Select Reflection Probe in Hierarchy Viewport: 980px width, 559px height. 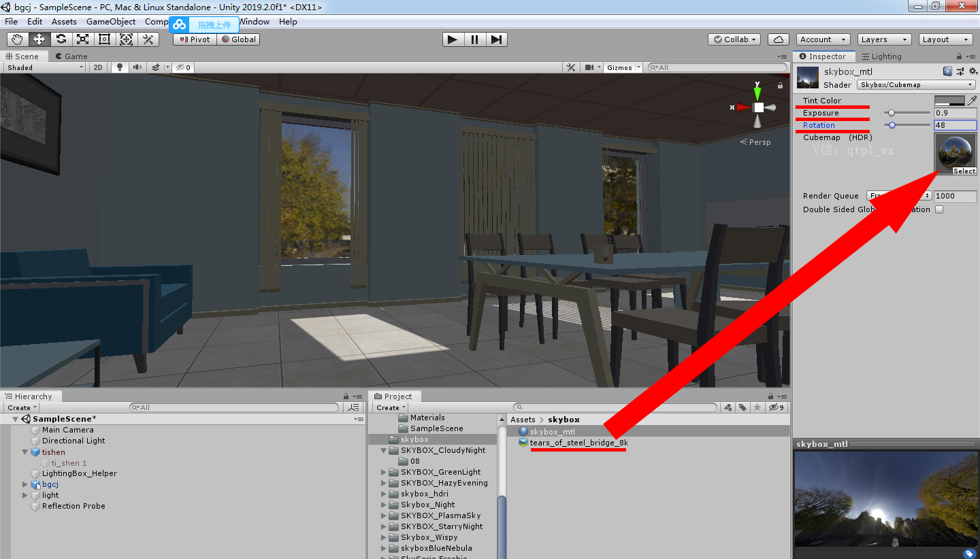coord(73,506)
